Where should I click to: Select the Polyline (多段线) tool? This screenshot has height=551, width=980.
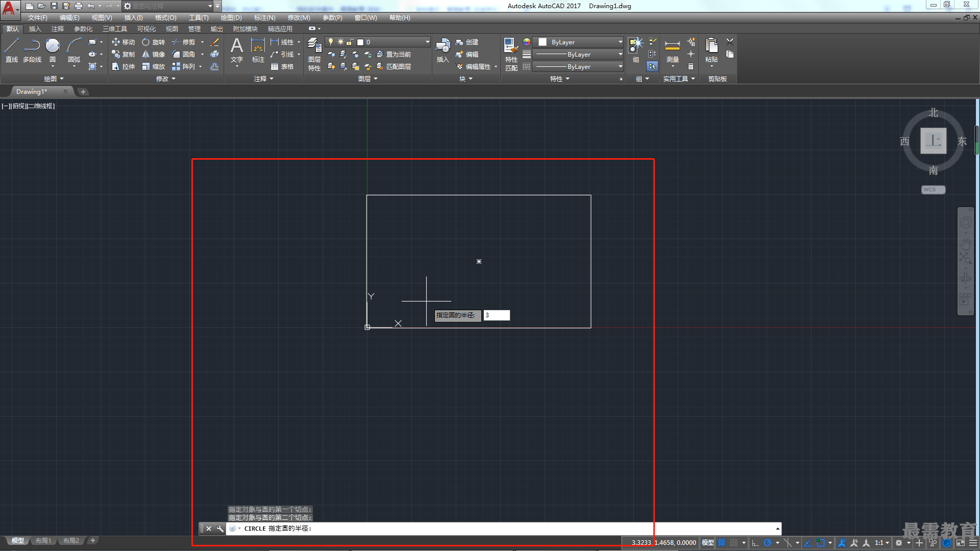[x=32, y=51]
